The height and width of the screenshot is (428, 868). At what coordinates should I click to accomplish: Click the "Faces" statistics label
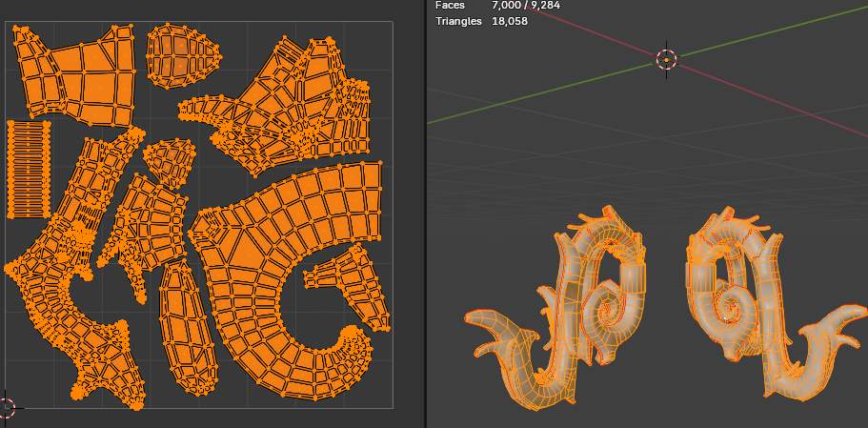(x=450, y=5)
